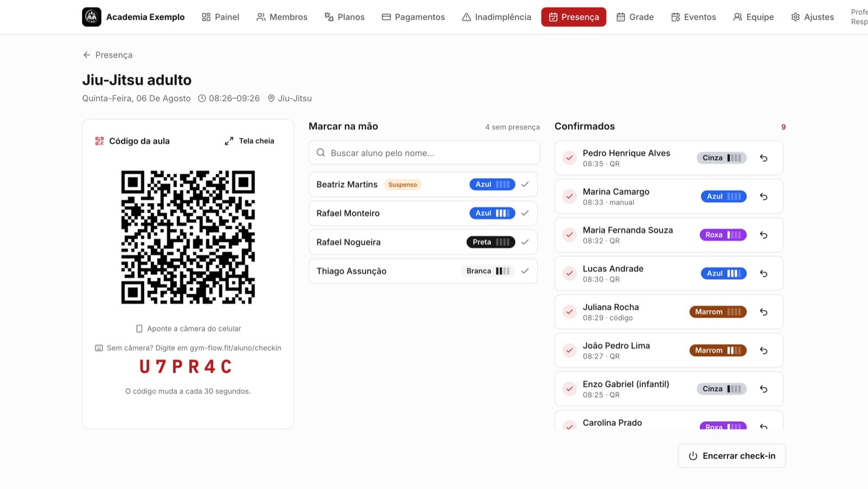868x489 pixels.
Task: Undo Lucas Andrade's check-in
Action: 763,274
